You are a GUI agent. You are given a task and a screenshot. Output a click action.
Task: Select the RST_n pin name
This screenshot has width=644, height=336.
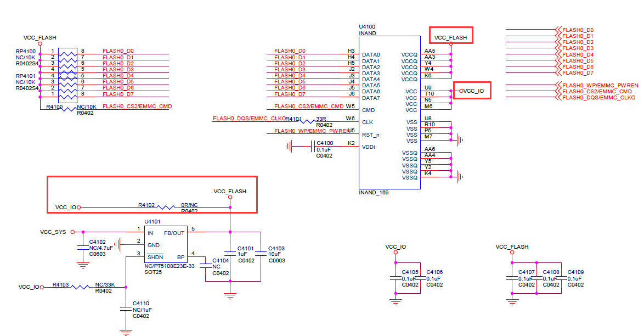370,135
